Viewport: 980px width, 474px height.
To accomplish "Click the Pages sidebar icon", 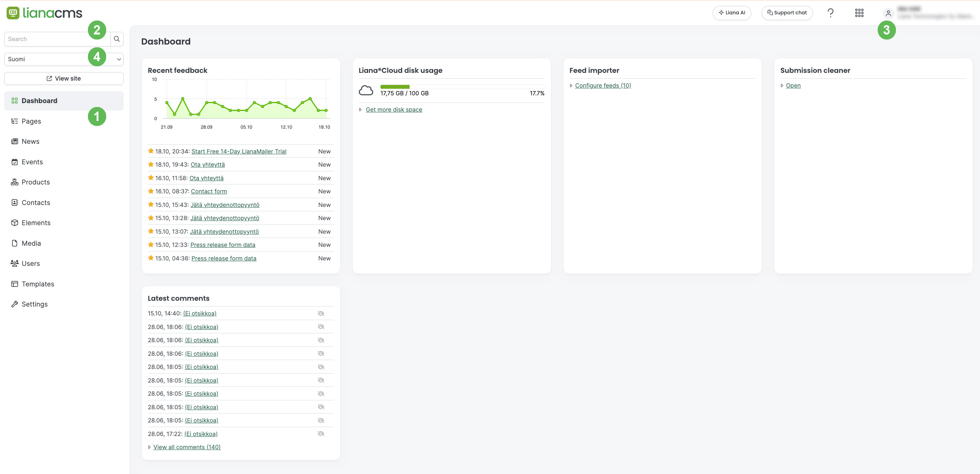I will pyautogui.click(x=15, y=121).
